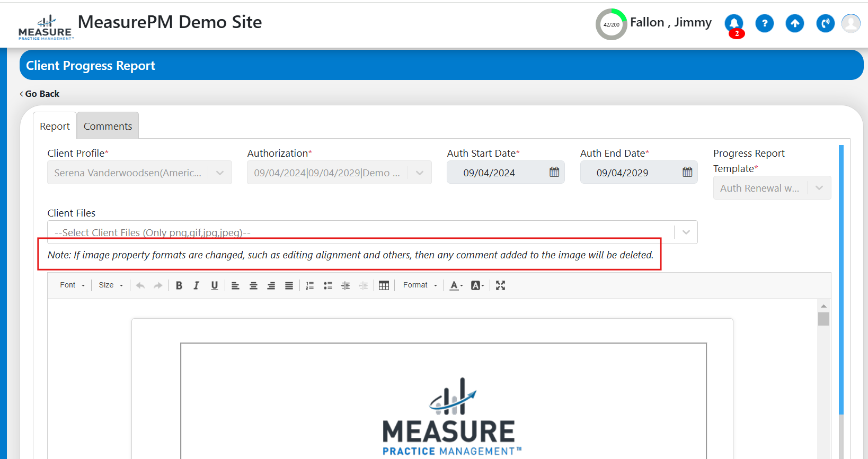Switch to the Report tab
Screen dimensions: 868x459
click(55, 126)
